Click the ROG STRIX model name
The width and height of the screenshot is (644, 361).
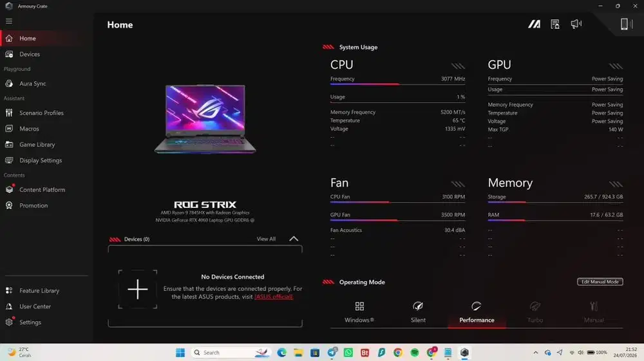pyautogui.click(x=205, y=204)
